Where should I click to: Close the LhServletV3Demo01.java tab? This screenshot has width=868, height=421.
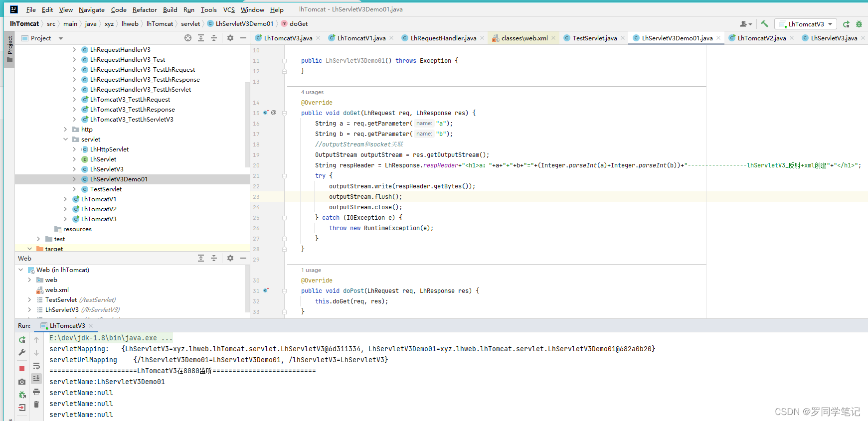[718, 38]
